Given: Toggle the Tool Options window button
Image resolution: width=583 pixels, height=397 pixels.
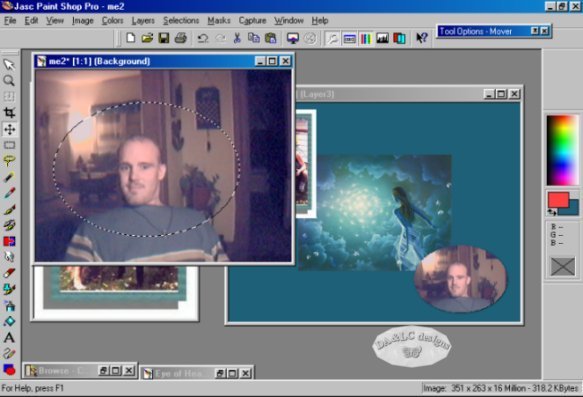Looking at the screenshot, I should (x=349, y=38).
